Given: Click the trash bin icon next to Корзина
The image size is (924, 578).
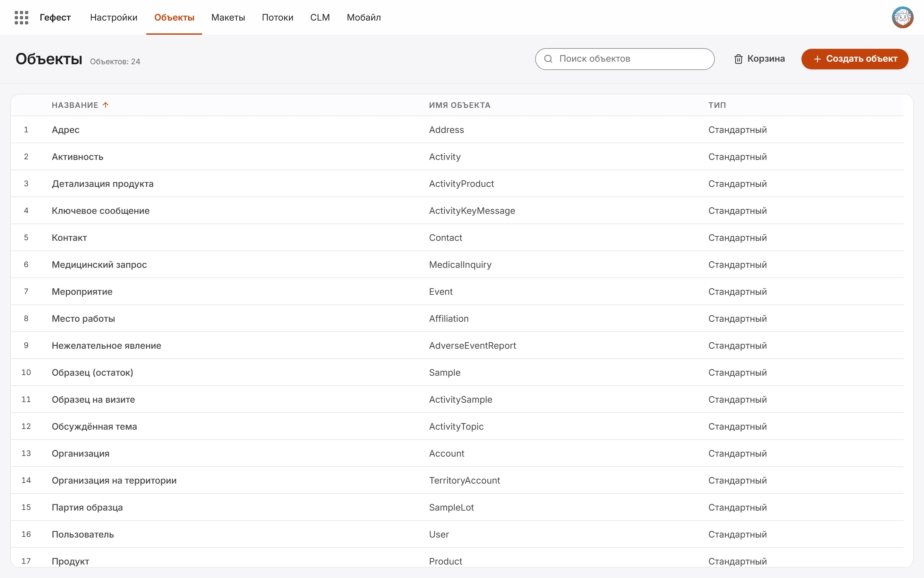Looking at the screenshot, I should click(739, 59).
